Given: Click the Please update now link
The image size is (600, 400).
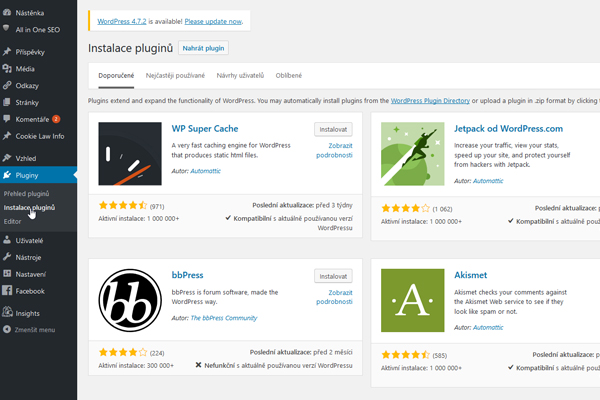Looking at the screenshot, I should pos(213,21).
